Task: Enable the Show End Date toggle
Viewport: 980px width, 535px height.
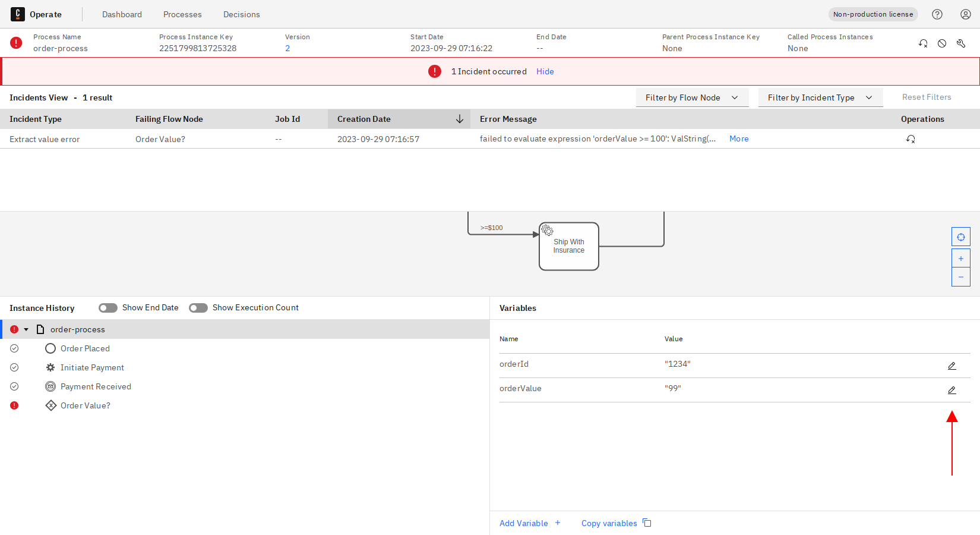Action: [108, 308]
